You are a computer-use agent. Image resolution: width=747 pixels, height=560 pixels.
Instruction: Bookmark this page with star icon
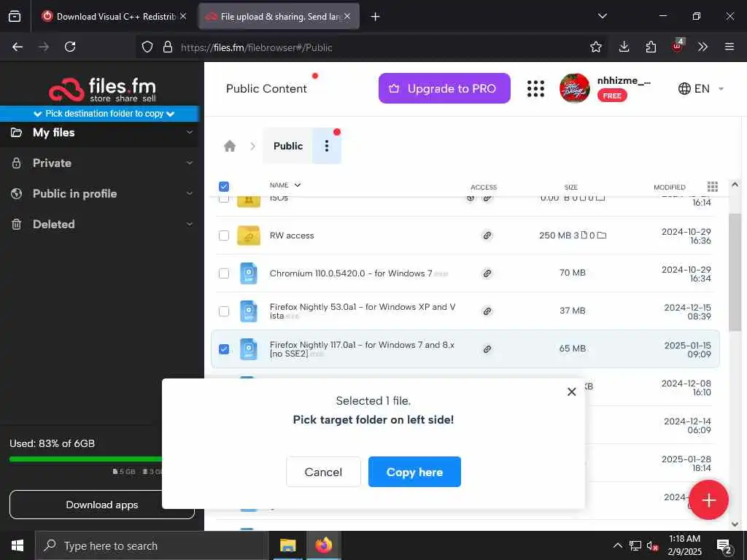(595, 47)
